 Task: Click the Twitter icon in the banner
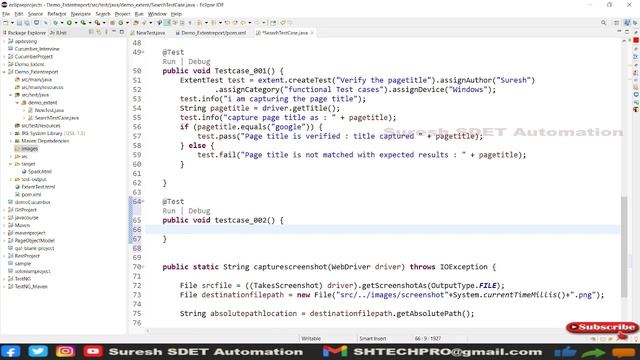[38, 352]
